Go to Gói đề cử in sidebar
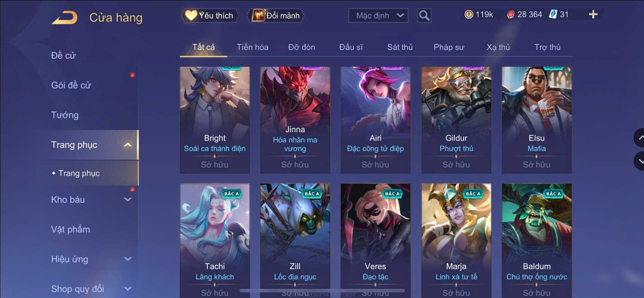This screenshot has width=644, height=298. click(x=71, y=85)
